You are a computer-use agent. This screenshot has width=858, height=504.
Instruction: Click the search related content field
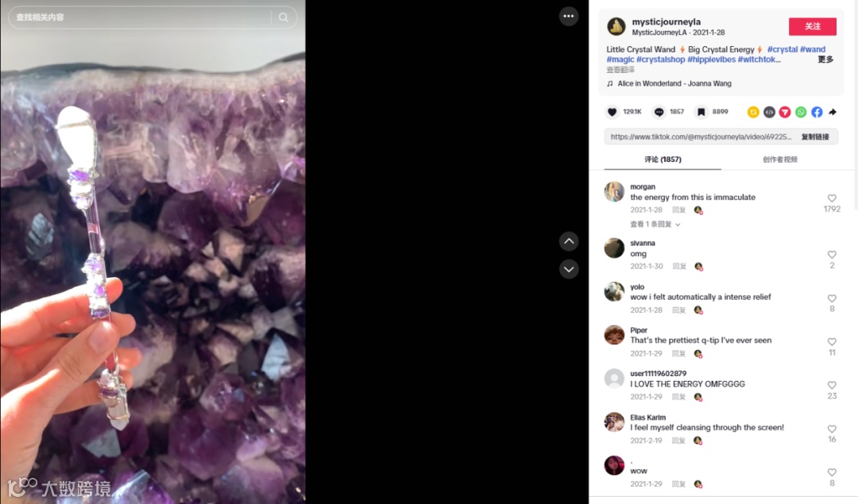click(142, 17)
